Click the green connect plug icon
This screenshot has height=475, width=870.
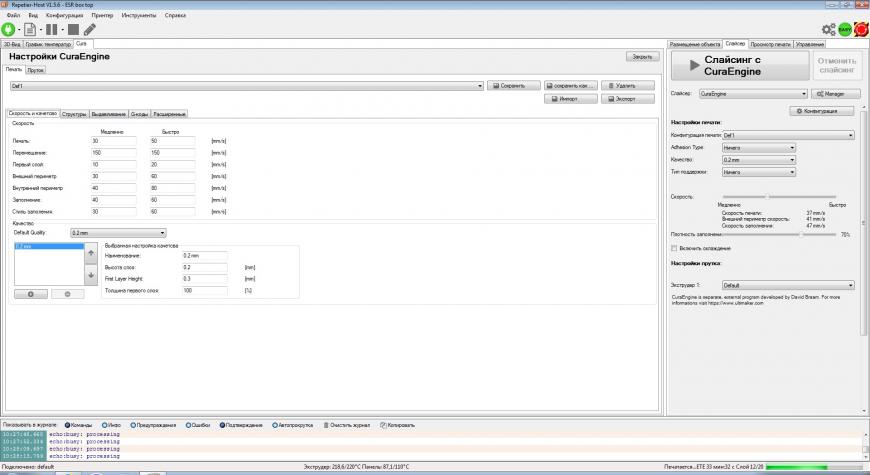[x=8, y=29]
